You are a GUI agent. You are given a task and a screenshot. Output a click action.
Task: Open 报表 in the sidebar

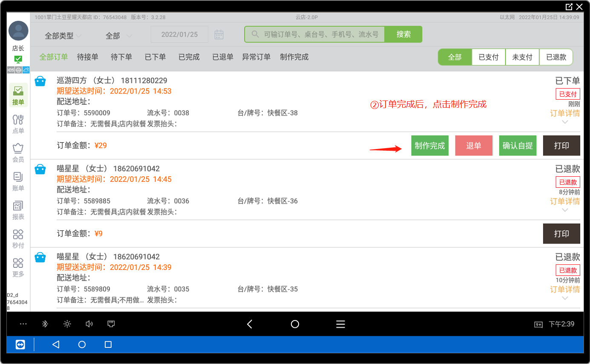(18, 210)
